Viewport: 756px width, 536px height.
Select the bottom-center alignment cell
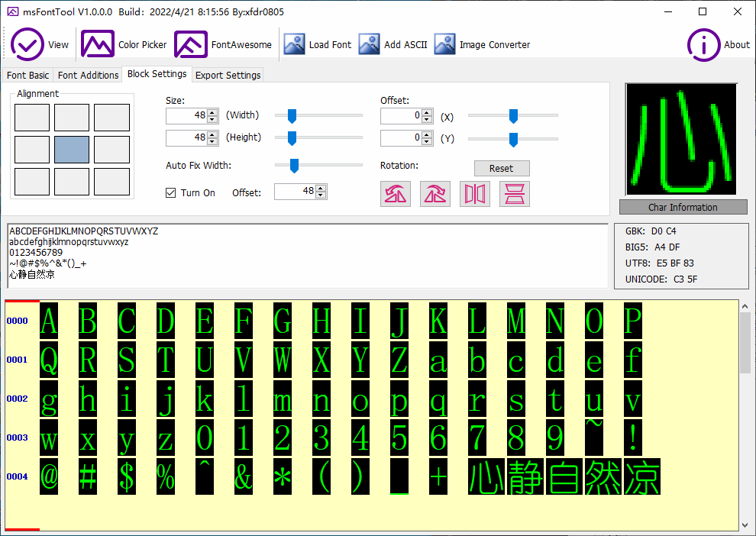(x=71, y=182)
